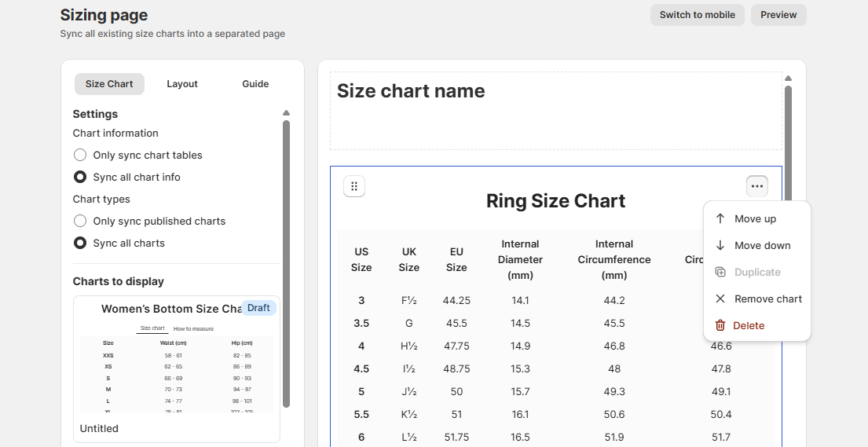Image resolution: width=868 pixels, height=447 pixels.
Task: Click the scroll-up arrow in settings panel
Action: (x=287, y=113)
